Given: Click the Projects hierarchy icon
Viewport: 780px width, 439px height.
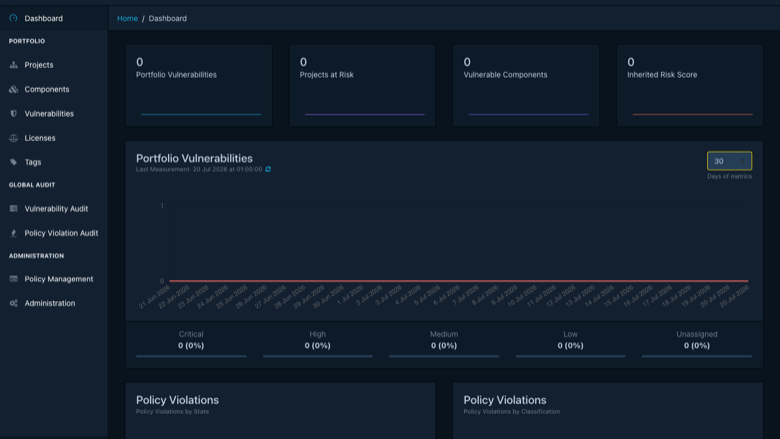Looking at the screenshot, I should pos(13,65).
